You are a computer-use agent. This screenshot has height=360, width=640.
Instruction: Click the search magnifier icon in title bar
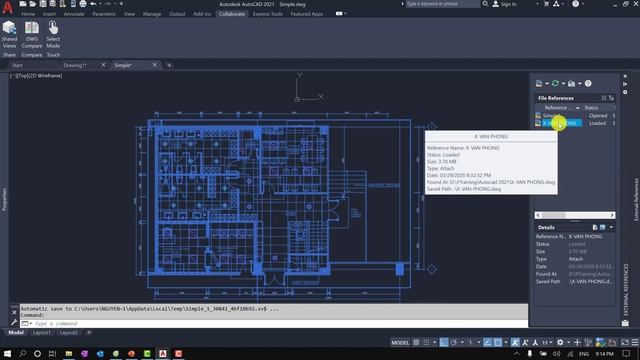point(485,4)
